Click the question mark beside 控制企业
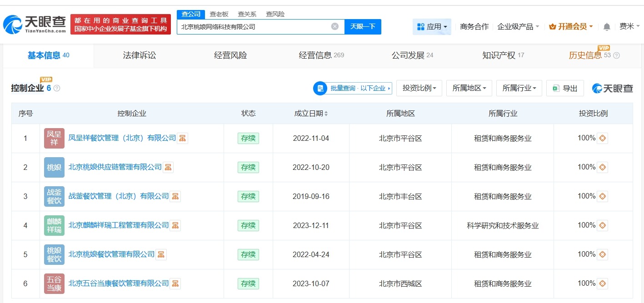The height and width of the screenshot is (303, 644). click(x=56, y=89)
